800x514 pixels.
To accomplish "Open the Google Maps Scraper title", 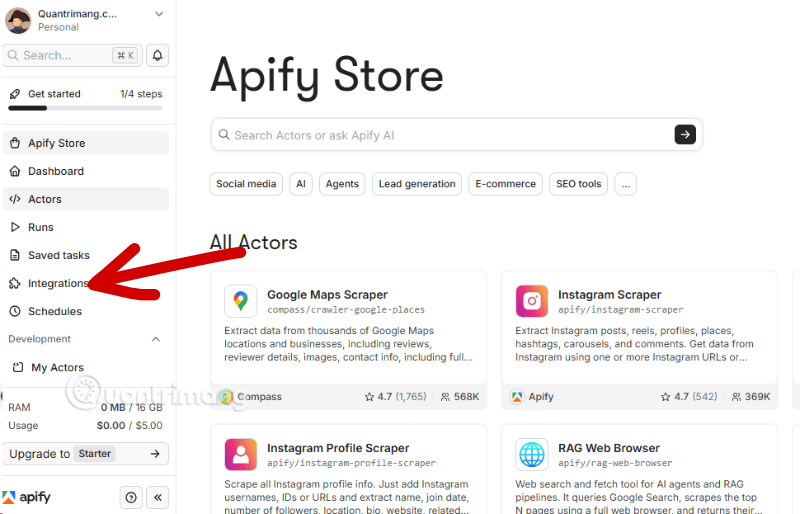I will pyautogui.click(x=327, y=295).
